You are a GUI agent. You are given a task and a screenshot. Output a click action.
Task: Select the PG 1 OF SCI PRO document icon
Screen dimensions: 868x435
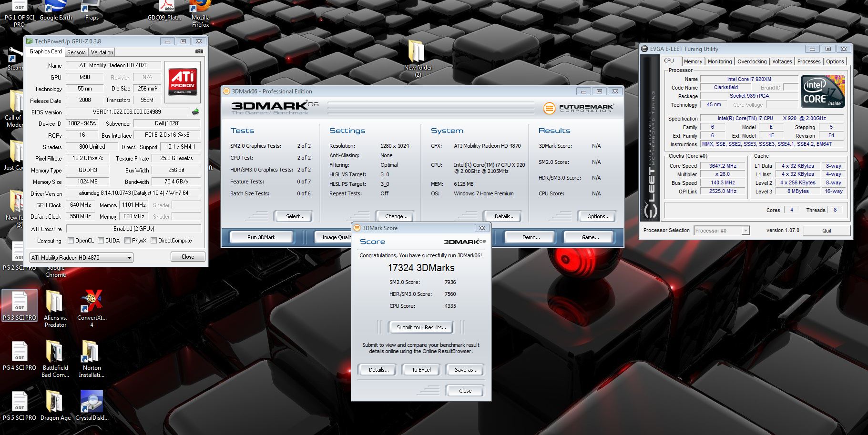pos(20,14)
